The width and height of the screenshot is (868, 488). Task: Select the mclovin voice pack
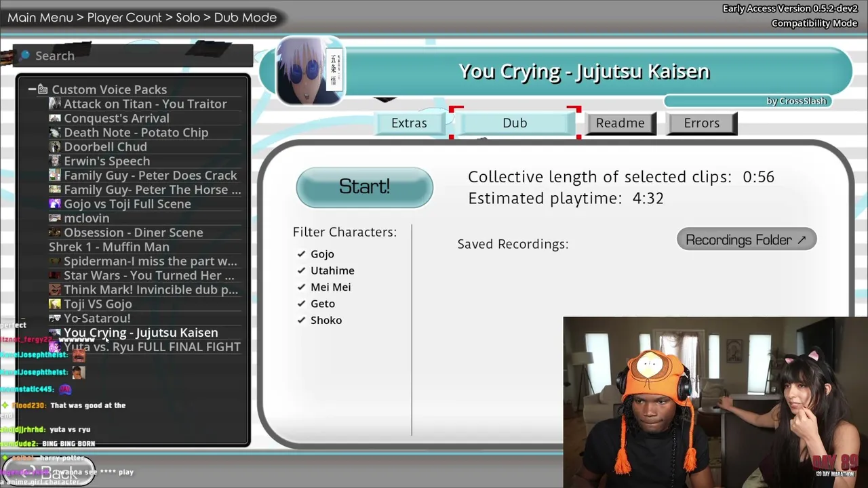click(x=145, y=218)
